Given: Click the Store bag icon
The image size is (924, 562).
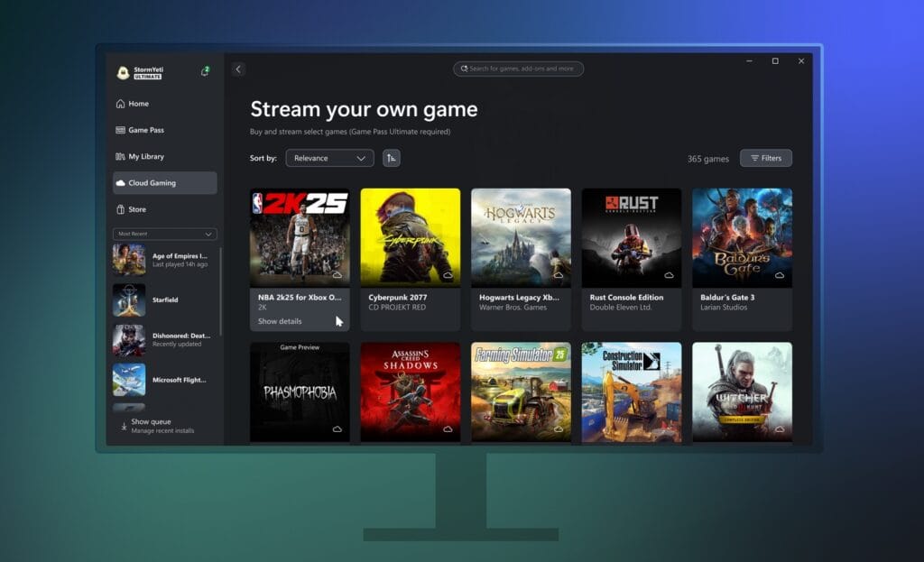Looking at the screenshot, I should (x=120, y=209).
